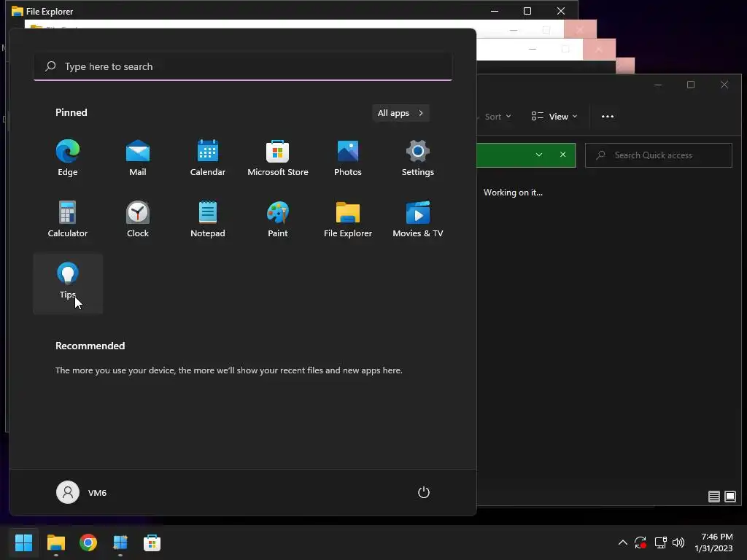Open the blue window app on taskbar

120,542
